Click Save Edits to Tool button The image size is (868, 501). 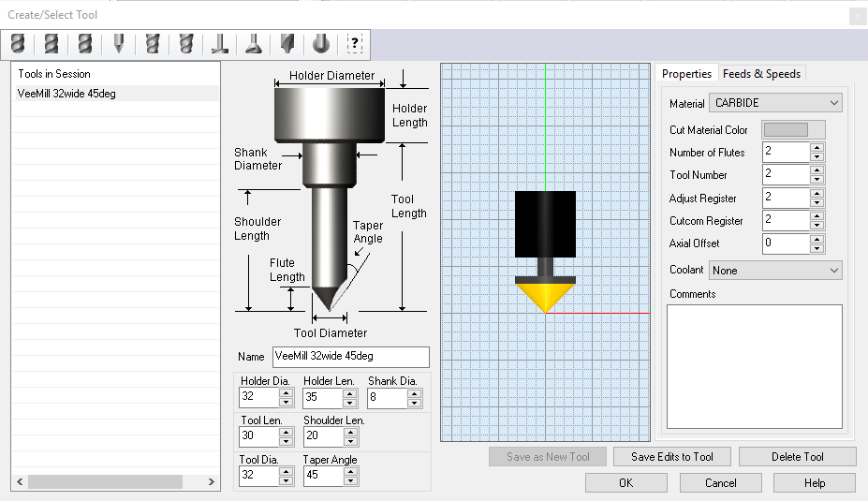tap(672, 457)
